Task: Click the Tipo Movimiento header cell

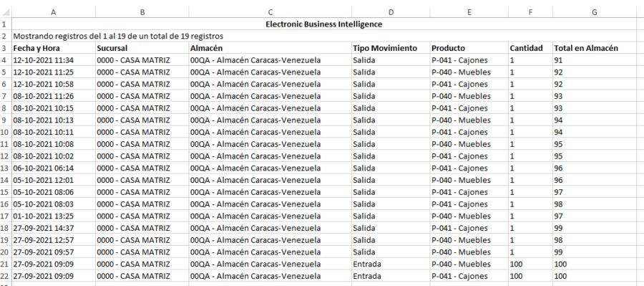Action: [391, 48]
